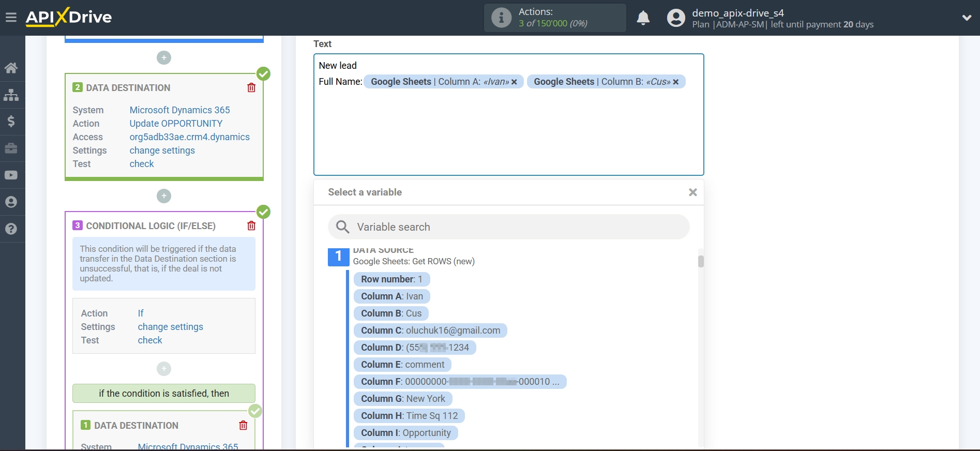Delete the nested Data Destination block 1
The image size is (980, 451).
(x=243, y=426)
